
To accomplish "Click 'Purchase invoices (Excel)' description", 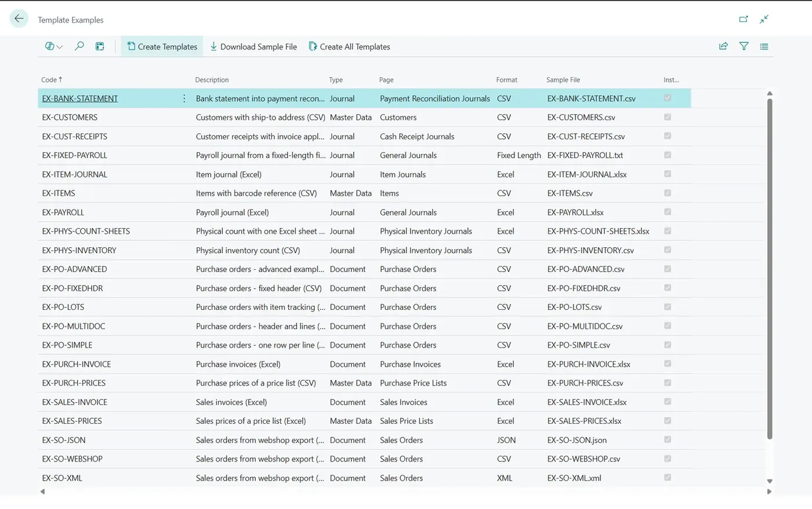I will pos(238,364).
